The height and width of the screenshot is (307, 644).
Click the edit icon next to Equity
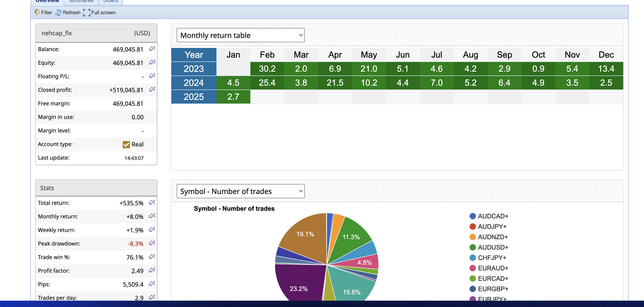[x=152, y=62]
